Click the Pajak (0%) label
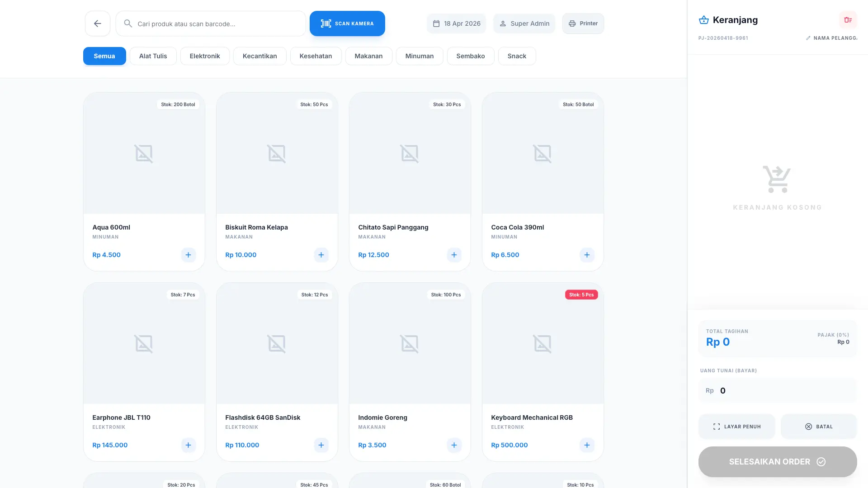 (x=833, y=335)
